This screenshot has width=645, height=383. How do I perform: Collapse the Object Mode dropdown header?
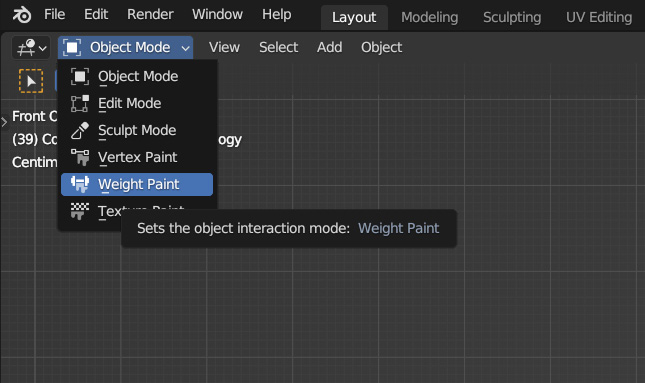(125, 48)
